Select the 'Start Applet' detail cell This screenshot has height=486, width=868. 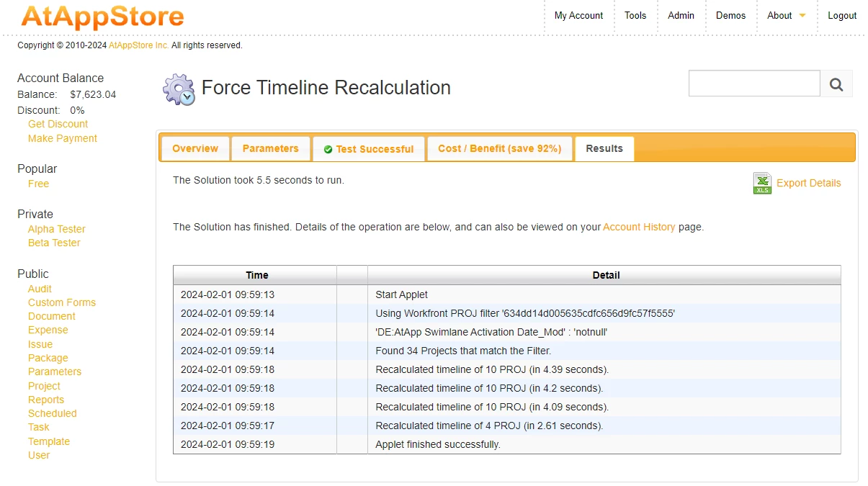coord(604,294)
